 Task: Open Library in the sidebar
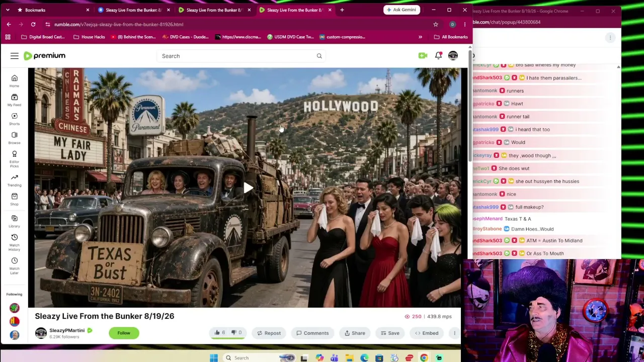pos(15,221)
